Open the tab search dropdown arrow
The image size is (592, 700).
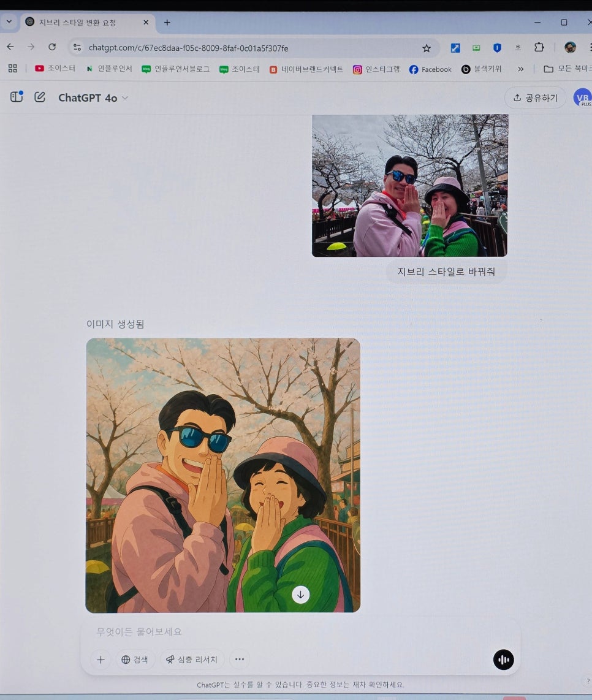(x=9, y=21)
